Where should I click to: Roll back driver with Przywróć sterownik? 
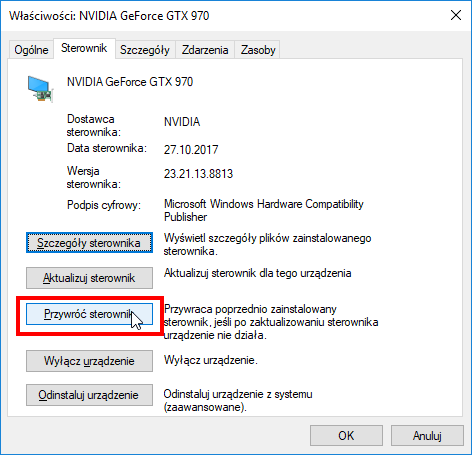[89, 314]
